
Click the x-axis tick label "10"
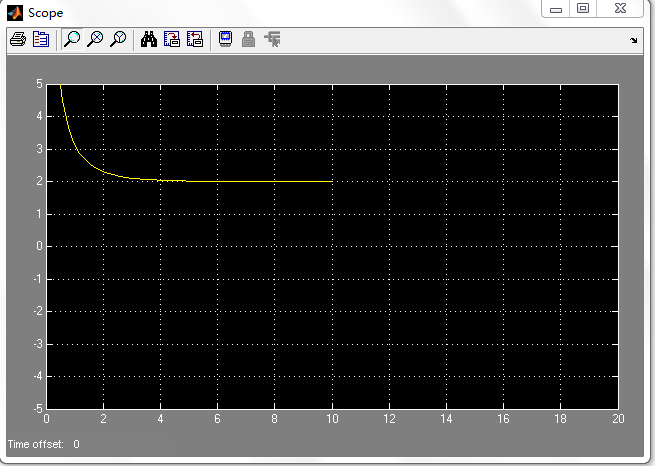coord(333,419)
